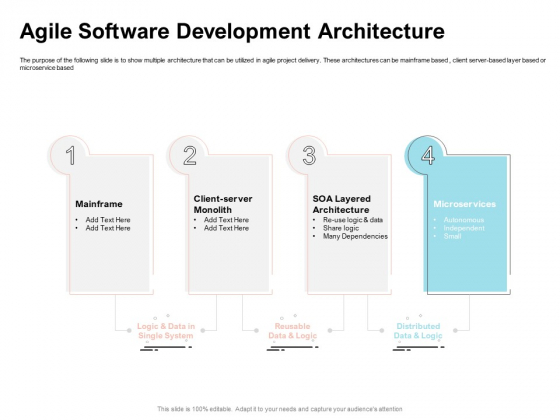Click the 'SOA Layered Architecture' heading
The image size is (560, 420).
pos(341,204)
